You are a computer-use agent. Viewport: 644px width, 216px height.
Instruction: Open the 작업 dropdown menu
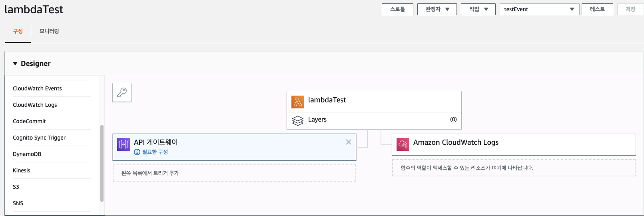pyautogui.click(x=478, y=9)
